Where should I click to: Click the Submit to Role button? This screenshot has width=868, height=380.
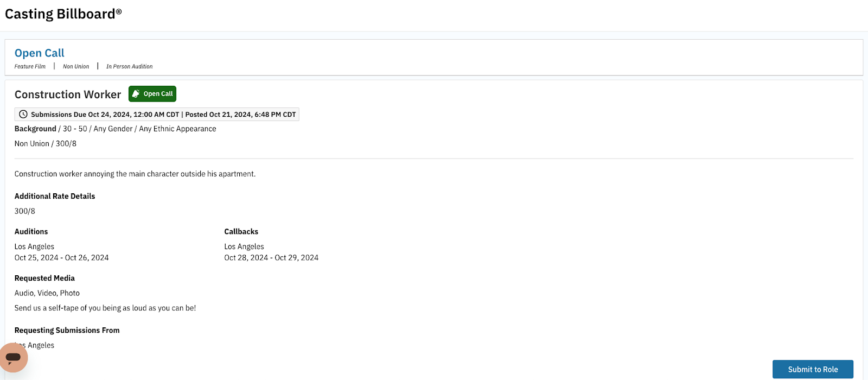click(x=813, y=369)
